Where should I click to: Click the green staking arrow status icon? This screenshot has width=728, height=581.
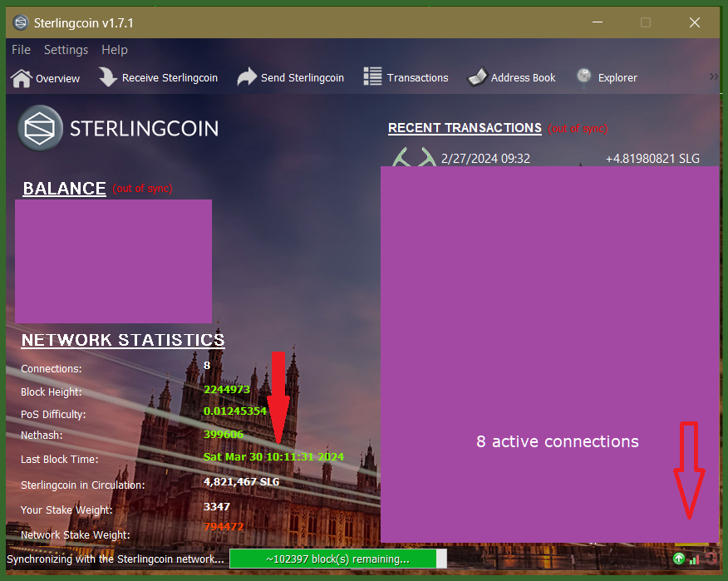(679, 559)
